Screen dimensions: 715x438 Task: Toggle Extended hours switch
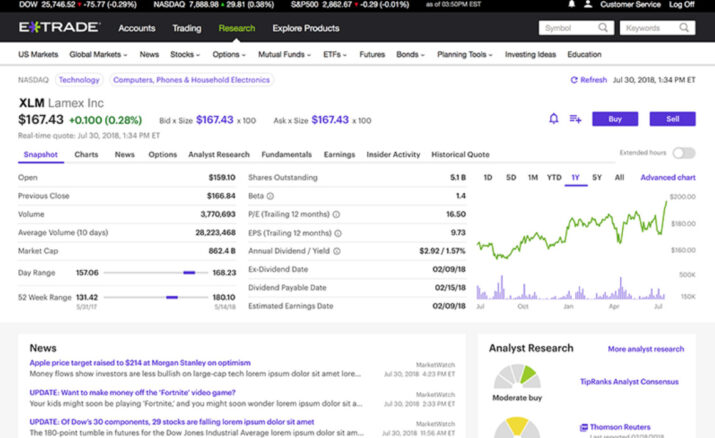(x=684, y=153)
